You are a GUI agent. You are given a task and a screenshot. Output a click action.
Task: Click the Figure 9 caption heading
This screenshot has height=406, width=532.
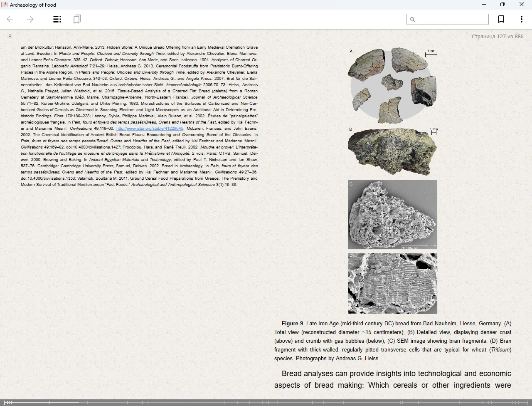[292, 324]
